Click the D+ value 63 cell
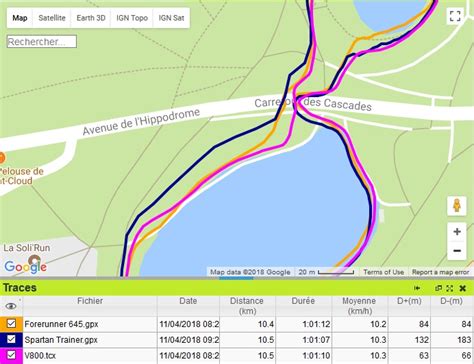This screenshot has width=474, height=364. click(409, 356)
